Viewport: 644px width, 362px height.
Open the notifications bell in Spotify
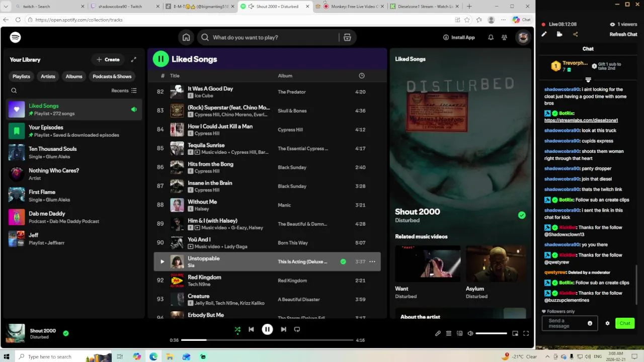491,37
